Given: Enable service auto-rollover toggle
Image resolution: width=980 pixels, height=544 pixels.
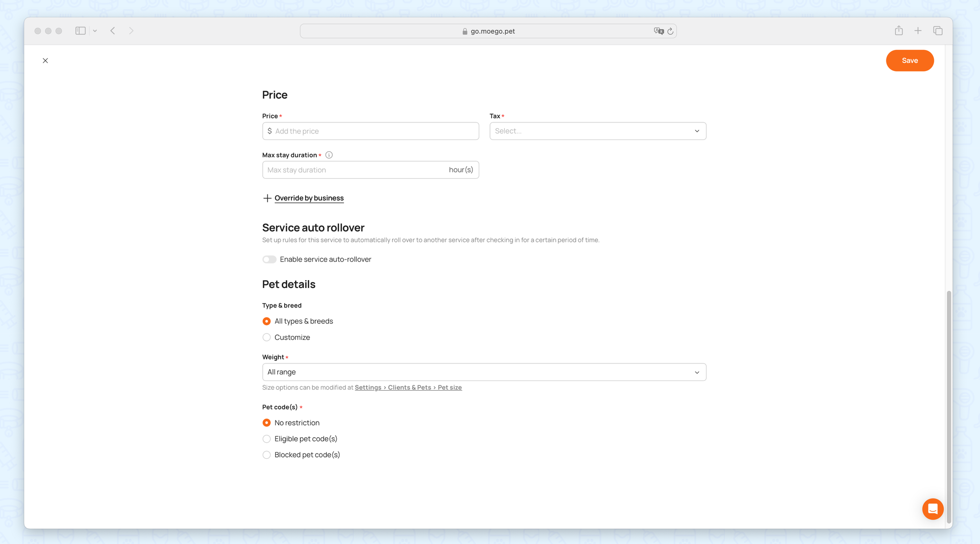Looking at the screenshot, I should click(269, 260).
